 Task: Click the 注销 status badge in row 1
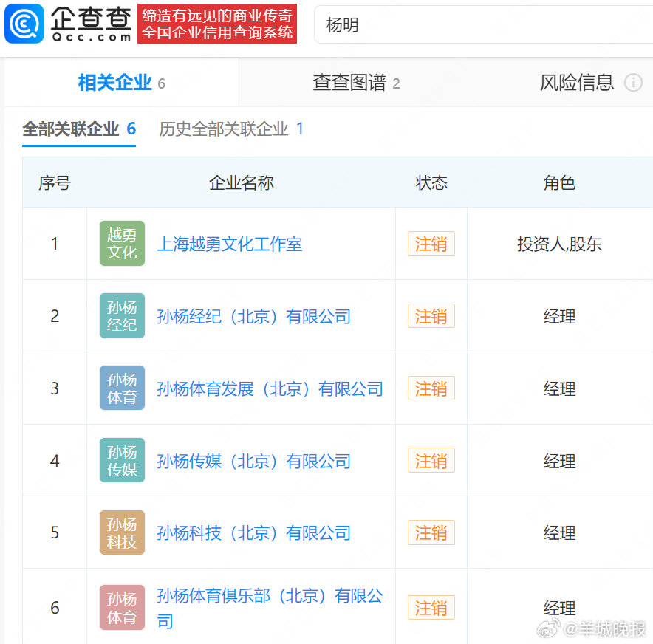[431, 243]
